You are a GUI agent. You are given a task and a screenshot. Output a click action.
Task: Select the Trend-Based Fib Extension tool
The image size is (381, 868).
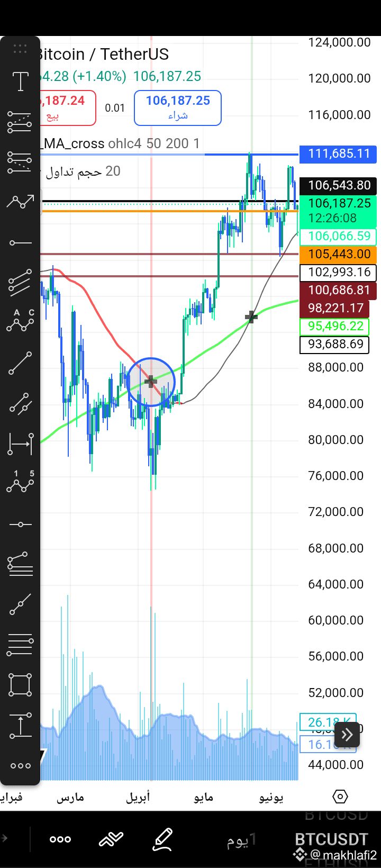click(20, 564)
